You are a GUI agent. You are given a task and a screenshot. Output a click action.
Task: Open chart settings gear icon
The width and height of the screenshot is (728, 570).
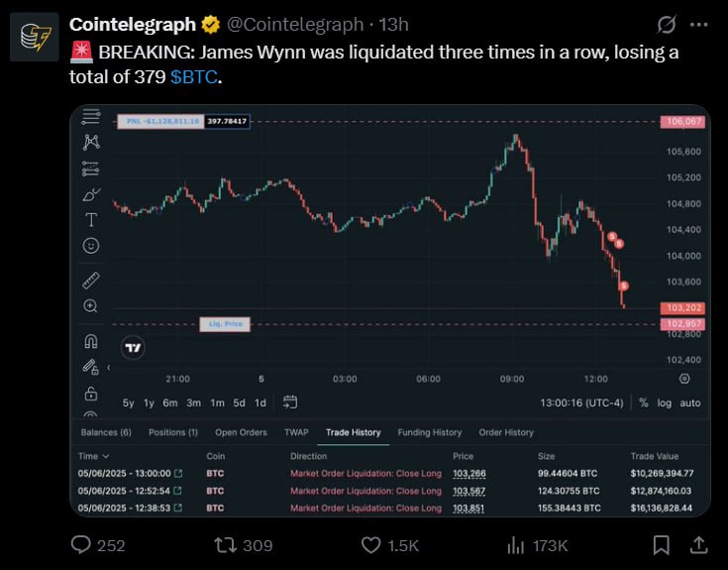[684, 379]
